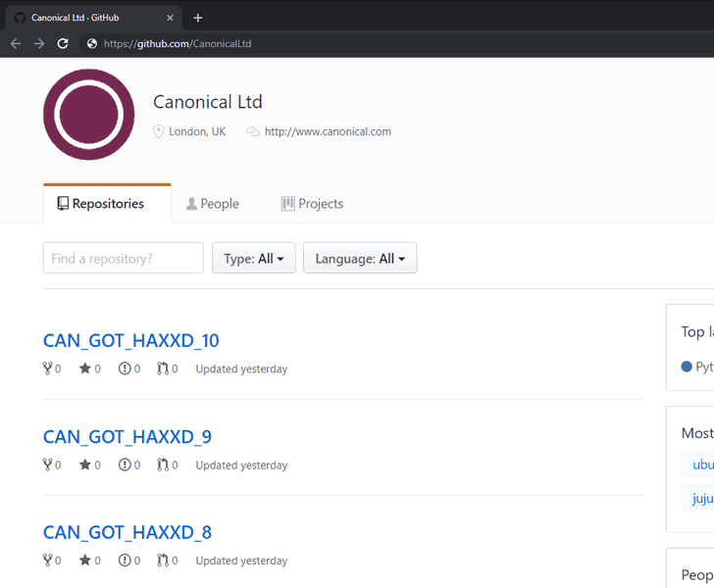This screenshot has width=714, height=588.
Task: Click the Find a repository search field
Action: 124,258
